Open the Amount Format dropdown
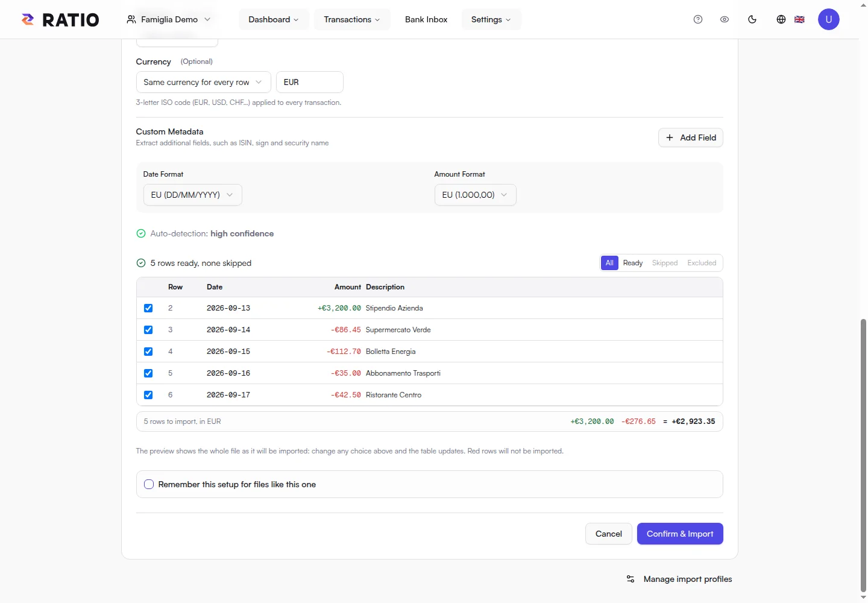 click(475, 195)
